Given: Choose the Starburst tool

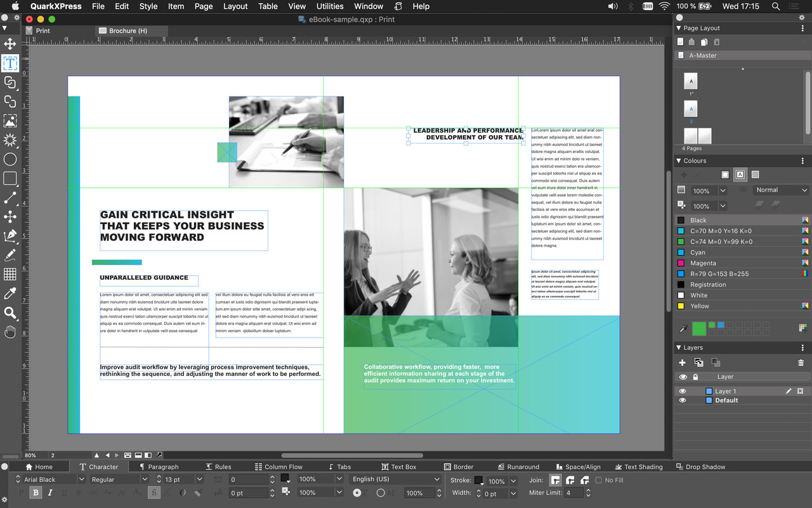Looking at the screenshot, I should [10, 140].
